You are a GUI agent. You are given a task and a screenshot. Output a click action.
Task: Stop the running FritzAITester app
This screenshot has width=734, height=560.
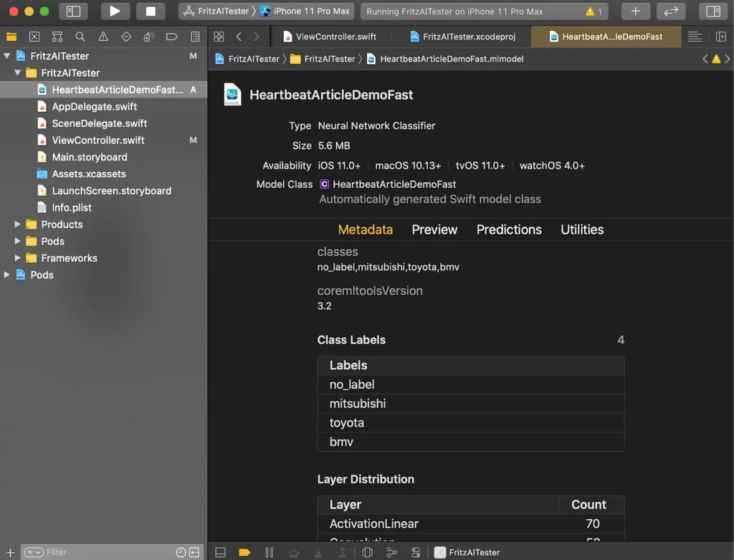(151, 11)
